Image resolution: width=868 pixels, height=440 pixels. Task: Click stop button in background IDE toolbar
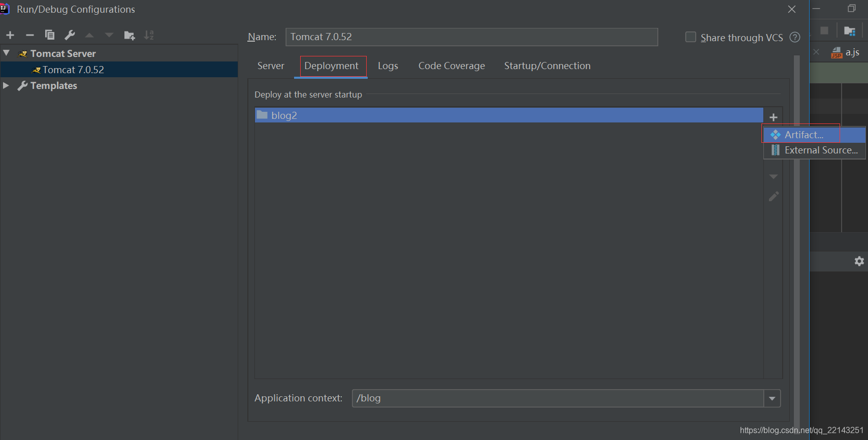[824, 31]
